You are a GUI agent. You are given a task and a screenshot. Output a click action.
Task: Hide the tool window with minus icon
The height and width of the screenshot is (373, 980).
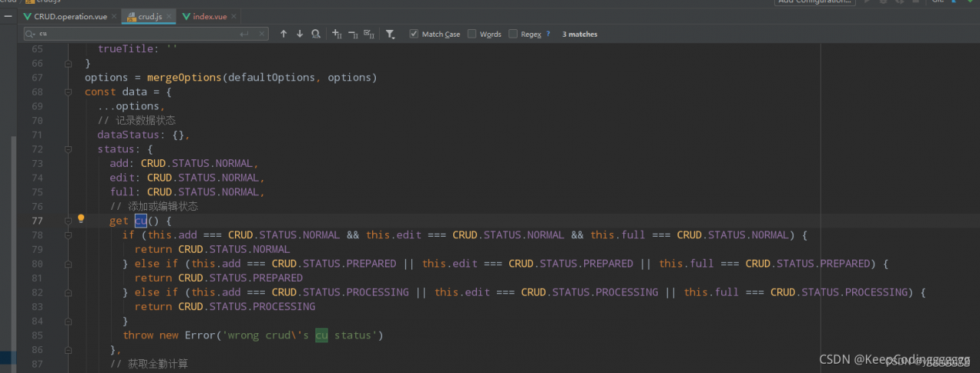8,16
